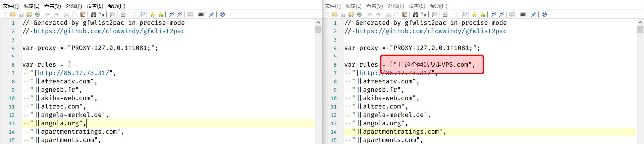This screenshot has height=144, width=644.
Task: Click binoculars Find icon in left editor
Action: coord(94,14)
